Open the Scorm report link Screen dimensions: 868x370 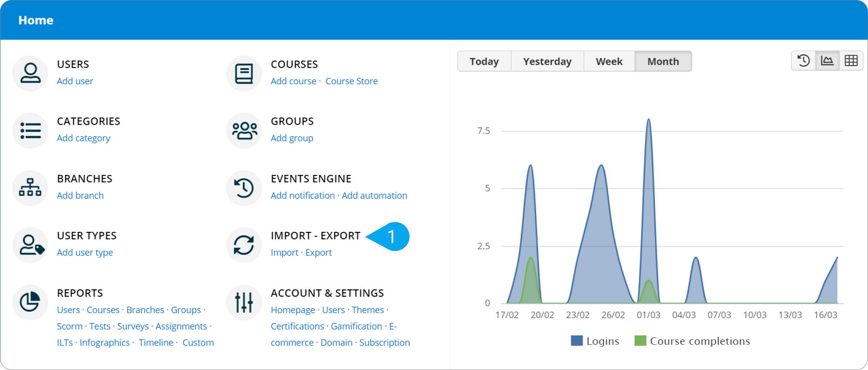click(70, 326)
